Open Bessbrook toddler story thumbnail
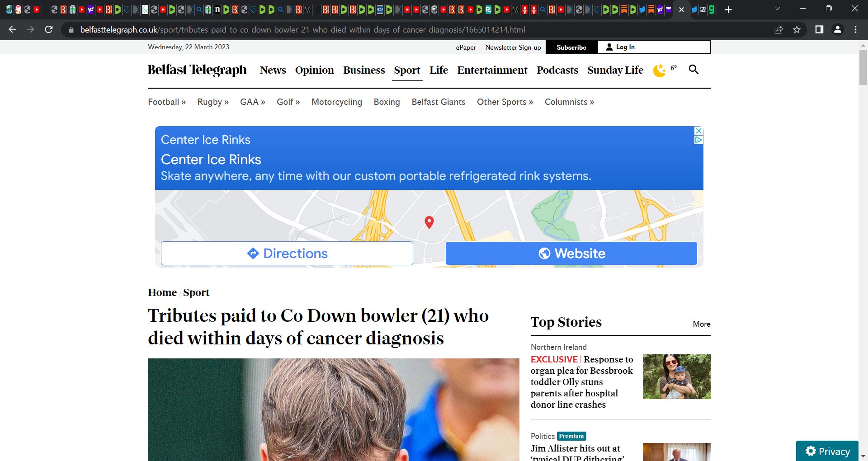The height and width of the screenshot is (461, 868). click(676, 376)
